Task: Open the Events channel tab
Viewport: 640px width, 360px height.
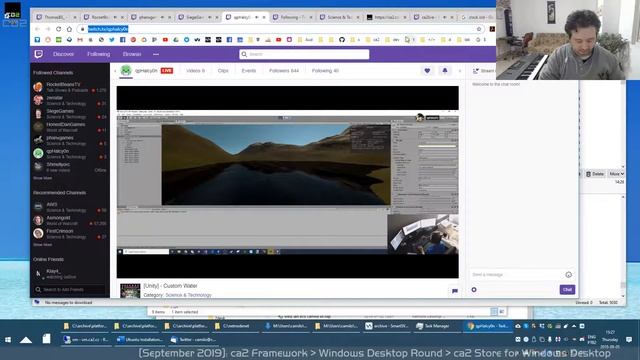Action: (x=249, y=71)
